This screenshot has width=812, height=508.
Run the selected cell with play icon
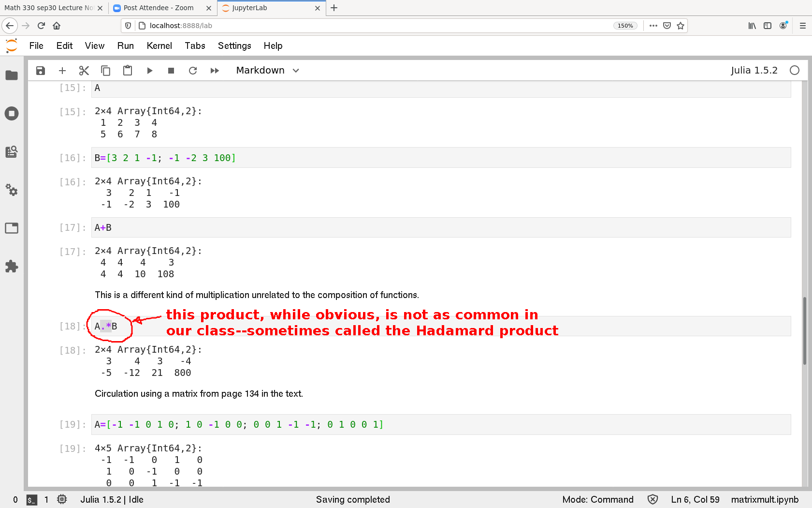coord(149,71)
